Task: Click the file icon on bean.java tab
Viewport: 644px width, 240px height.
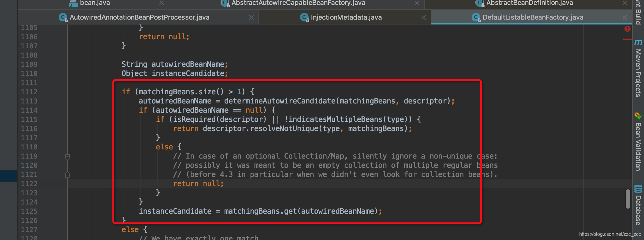Action: (73, 3)
